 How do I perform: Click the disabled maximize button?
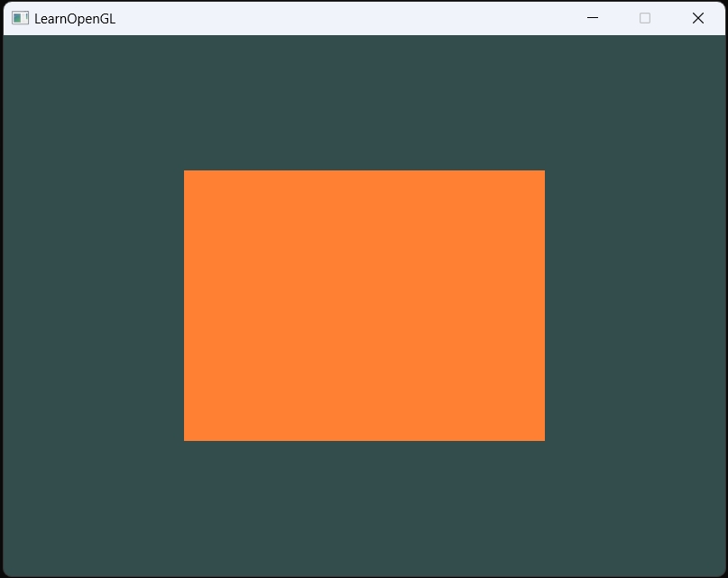click(645, 18)
